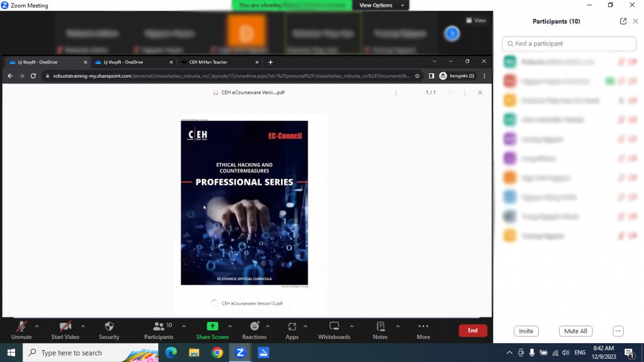Open video options caret beside Start Video
Image resolution: width=644 pixels, height=362 pixels.
click(83, 326)
